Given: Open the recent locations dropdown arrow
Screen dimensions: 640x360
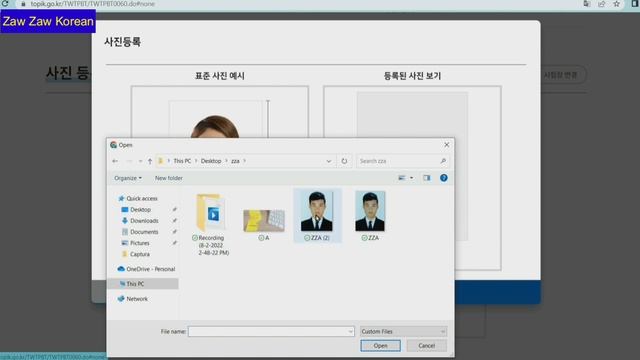Looking at the screenshot, I should click(140, 161).
